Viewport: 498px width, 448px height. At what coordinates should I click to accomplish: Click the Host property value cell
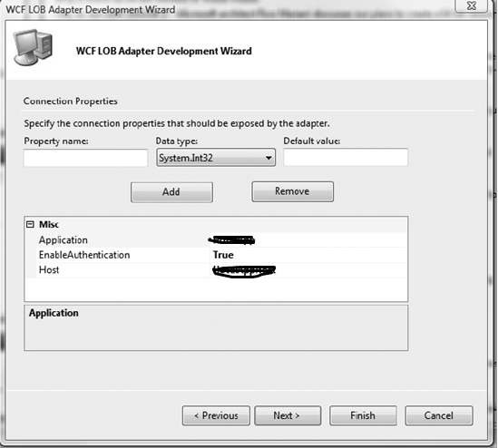[308, 270]
